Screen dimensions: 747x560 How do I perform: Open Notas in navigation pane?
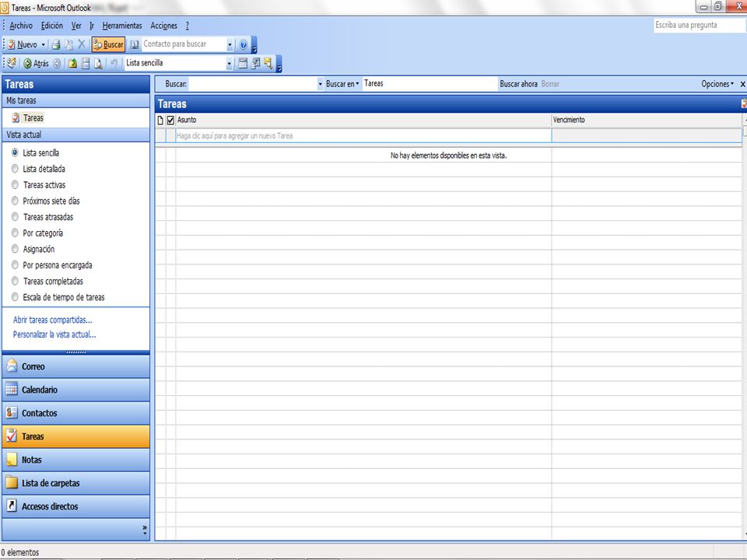(x=75, y=460)
